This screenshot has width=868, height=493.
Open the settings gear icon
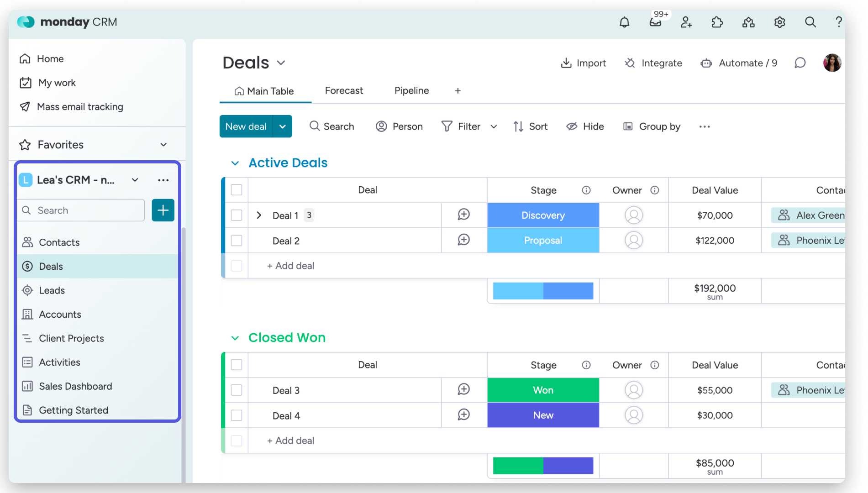coord(779,22)
